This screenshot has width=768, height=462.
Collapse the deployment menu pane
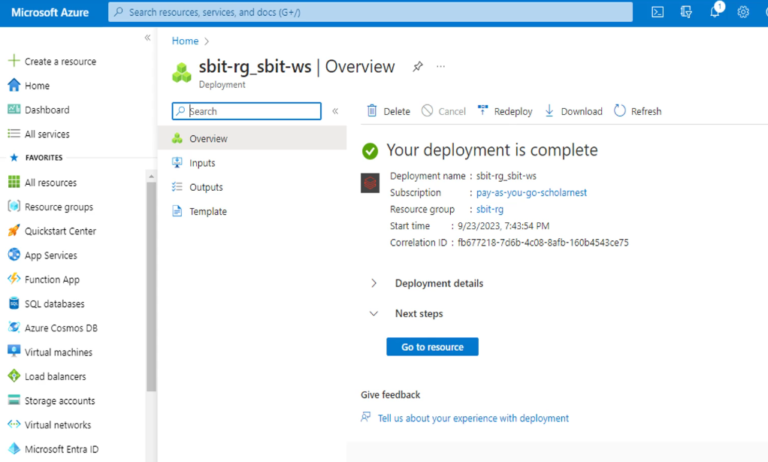(x=335, y=111)
